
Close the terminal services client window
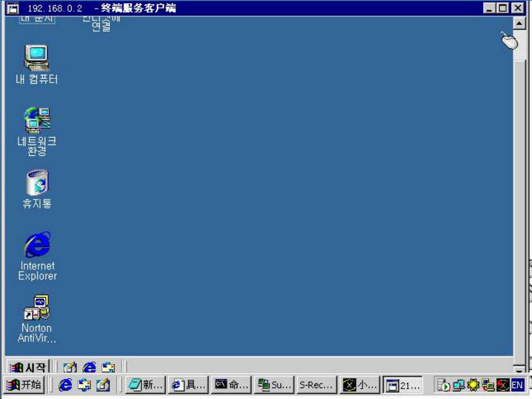coord(518,8)
